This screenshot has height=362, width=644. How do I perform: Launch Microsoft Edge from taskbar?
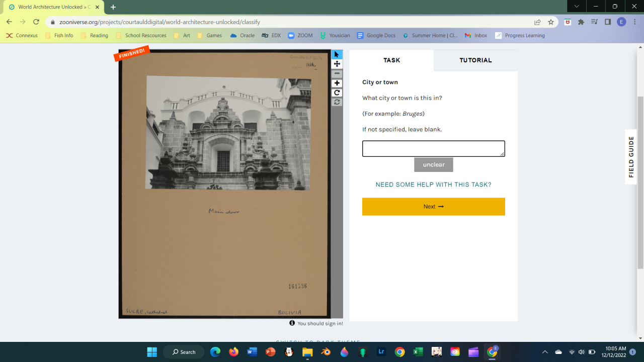point(215,352)
